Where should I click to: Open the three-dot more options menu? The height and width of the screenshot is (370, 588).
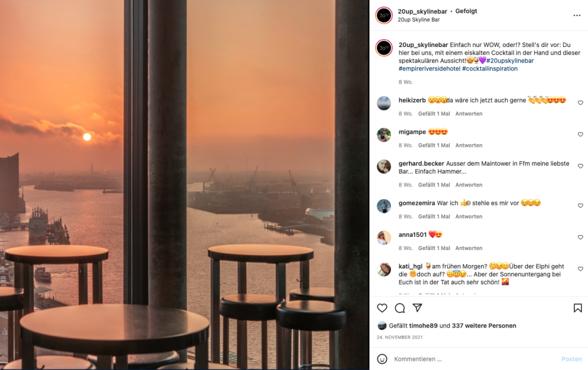click(x=577, y=15)
